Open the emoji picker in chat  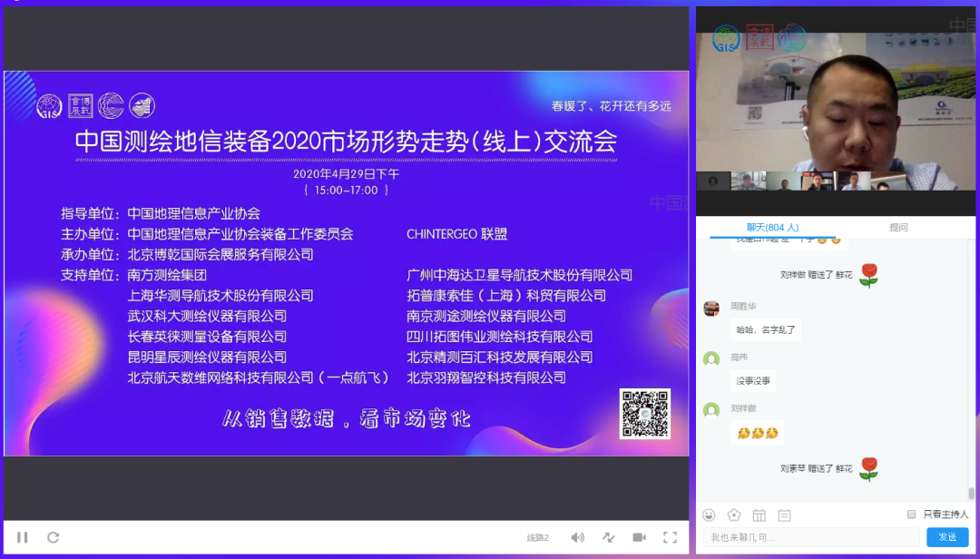710,515
